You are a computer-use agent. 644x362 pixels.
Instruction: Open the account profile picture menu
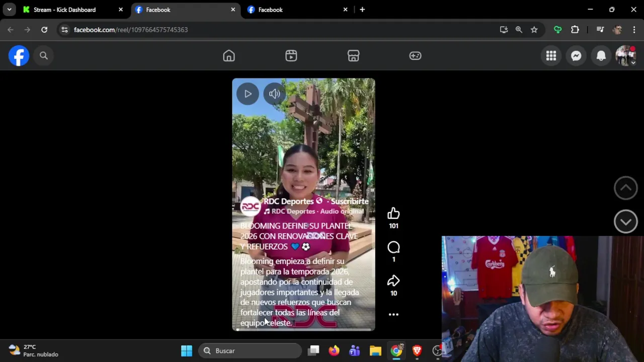(625, 56)
